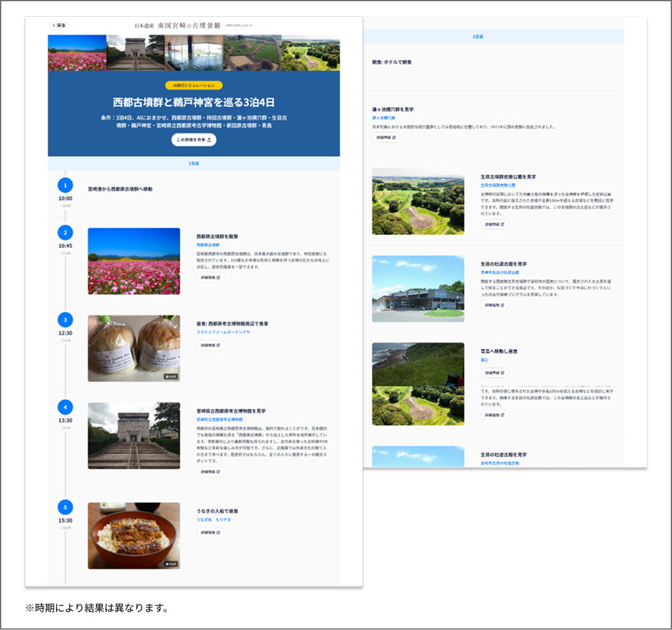
Task: Open 詳細情報 for うなぎの入船で昼食
Action: click(x=210, y=532)
